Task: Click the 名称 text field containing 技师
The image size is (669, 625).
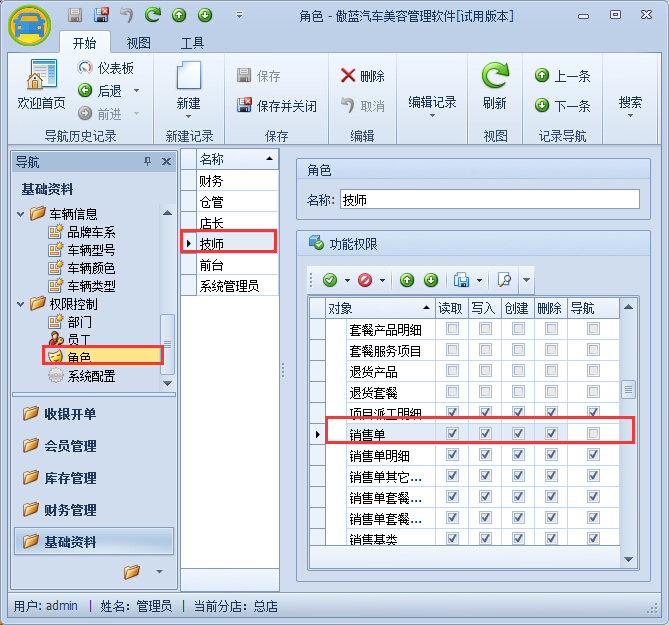Action: pos(489,199)
